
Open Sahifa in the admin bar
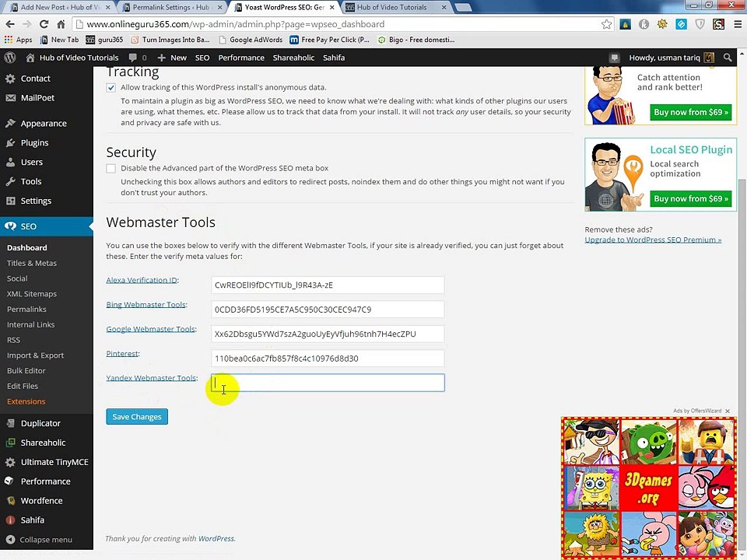[334, 58]
